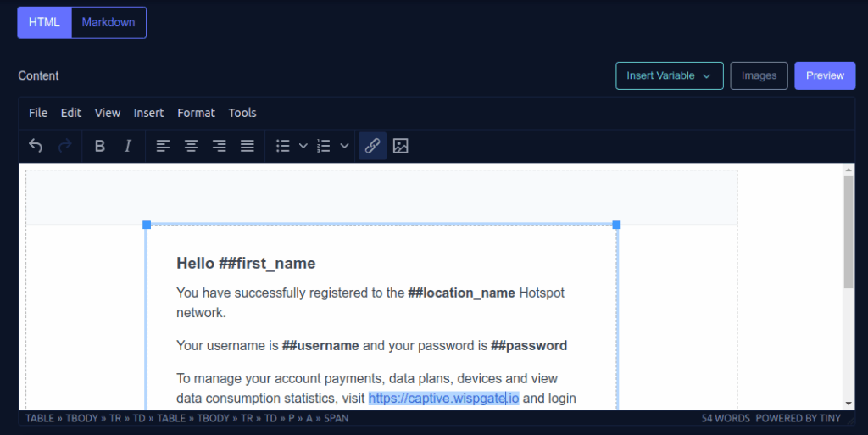Expand bullet list style options arrow
Viewport: 868px width, 435px height.
pyautogui.click(x=303, y=146)
